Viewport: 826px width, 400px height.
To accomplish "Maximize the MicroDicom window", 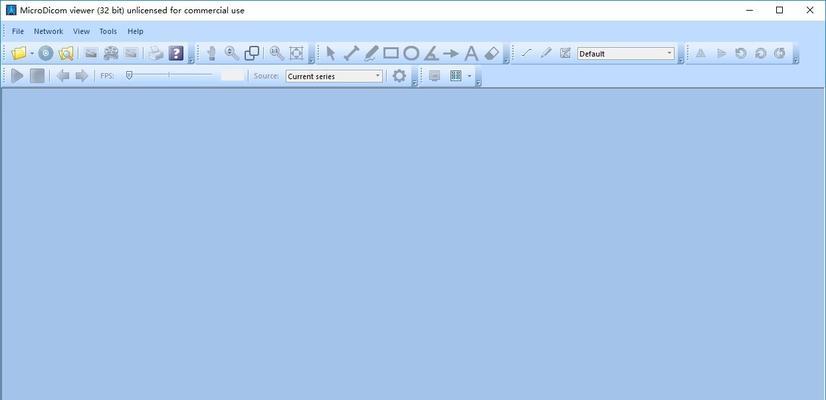I will [780, 10].
